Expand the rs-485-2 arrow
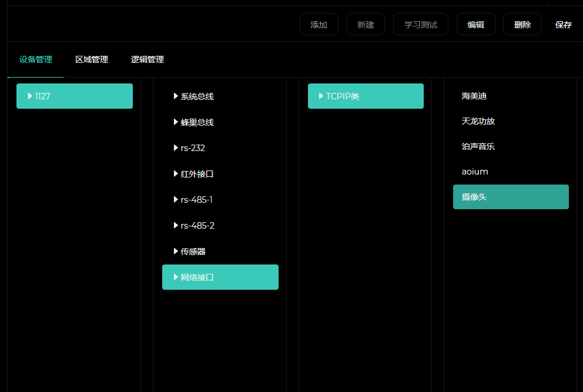The height and width of the screenshot is (392, 583). (x=176, y=225)
